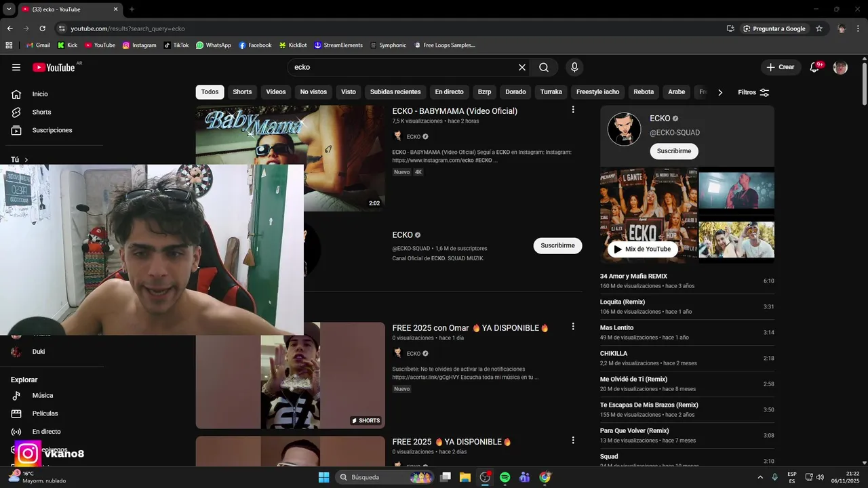Show hidden system tray icons
The image size is (868, 488).
(x=759, y=477)
